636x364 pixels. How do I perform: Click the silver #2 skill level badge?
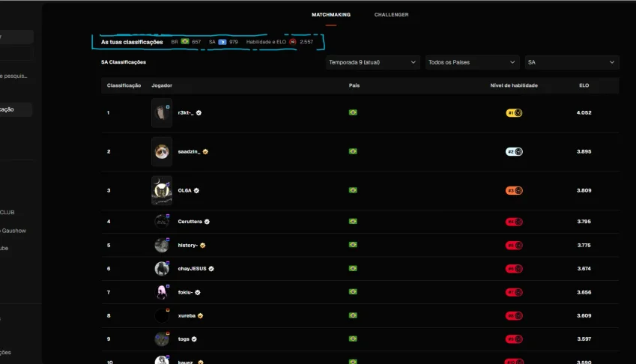click(x=514, y=151)
